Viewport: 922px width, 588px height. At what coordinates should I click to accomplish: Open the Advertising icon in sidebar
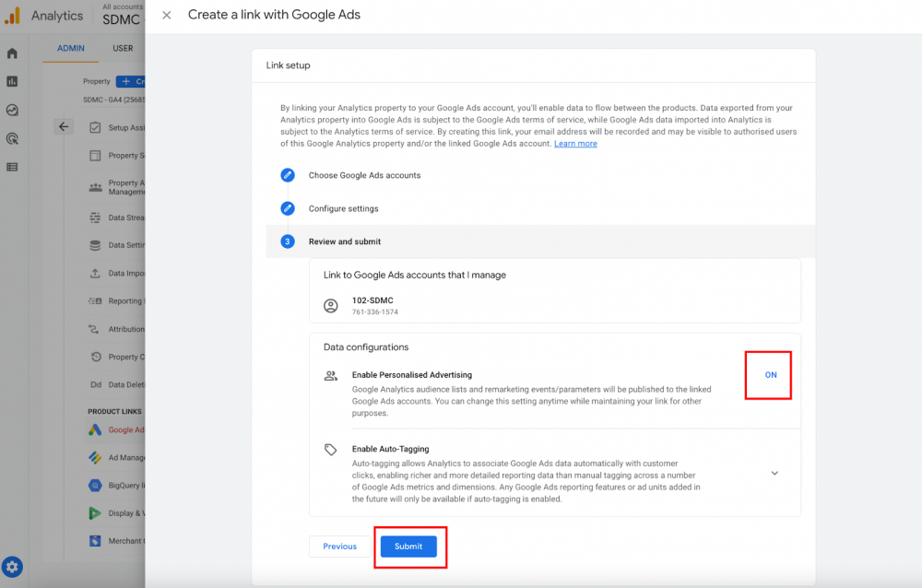point(12,139)
